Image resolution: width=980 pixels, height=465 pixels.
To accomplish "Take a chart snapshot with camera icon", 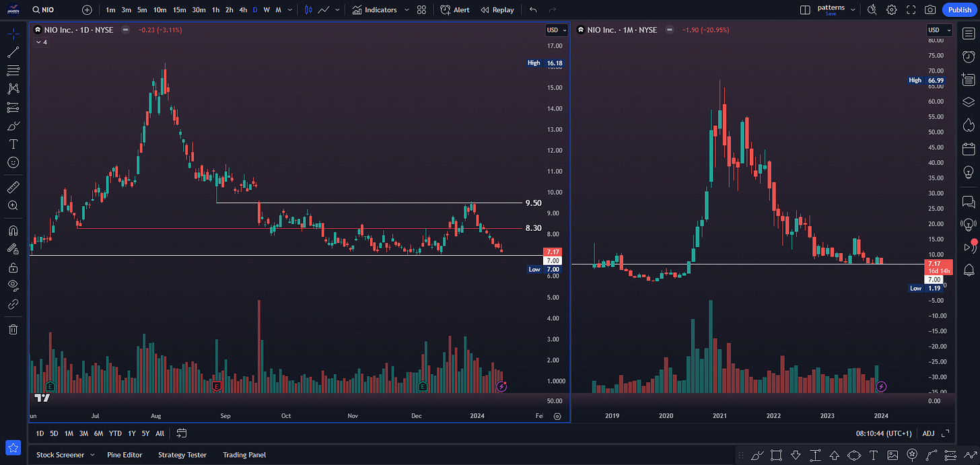I will click(930, 9).
